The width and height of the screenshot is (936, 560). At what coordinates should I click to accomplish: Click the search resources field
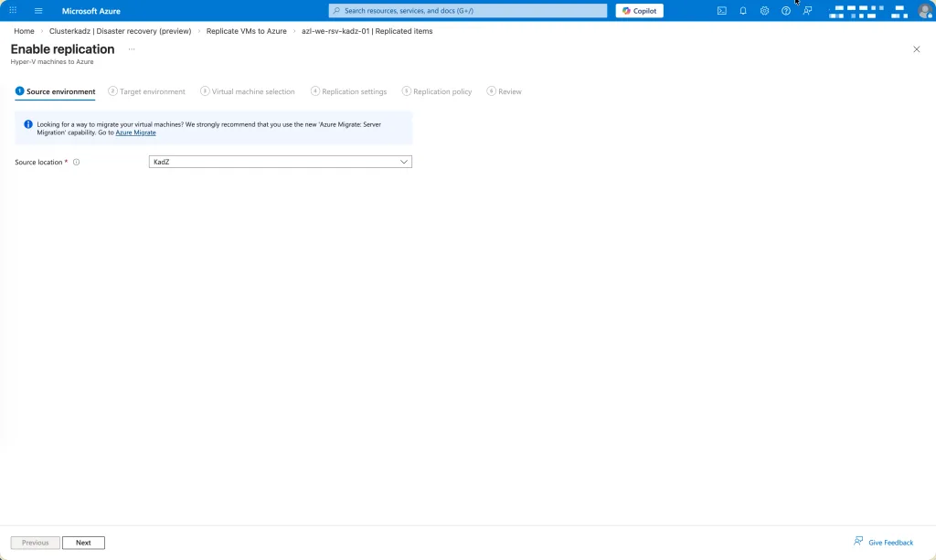[468, 11]
